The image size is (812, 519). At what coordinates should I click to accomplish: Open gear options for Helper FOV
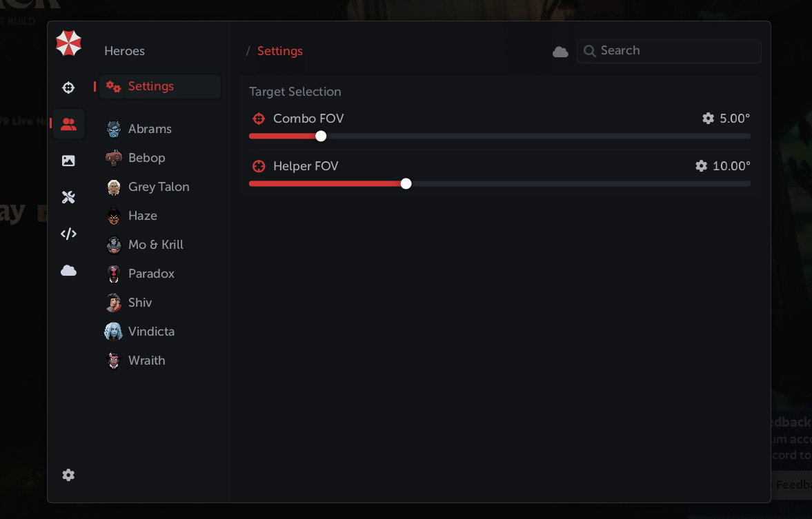click(x=701, y=166)
